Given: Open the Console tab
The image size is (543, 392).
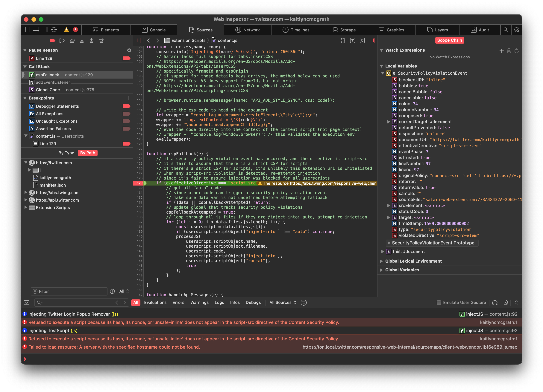Looking at the screenshot, I should coord(154,30).
